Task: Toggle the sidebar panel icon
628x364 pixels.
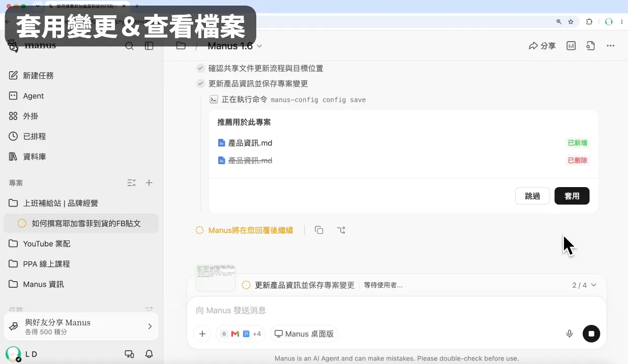Action: 149,46
